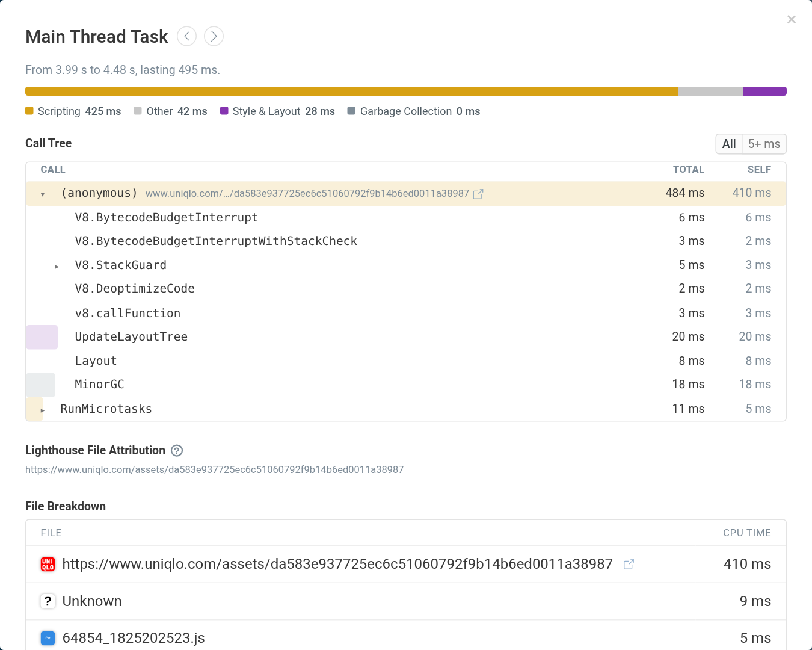Click the Unknown file name

[92, 601]
